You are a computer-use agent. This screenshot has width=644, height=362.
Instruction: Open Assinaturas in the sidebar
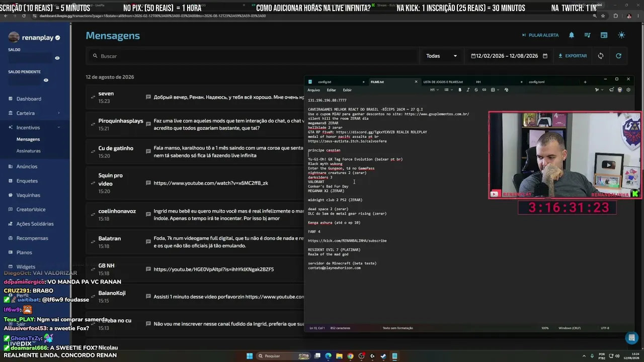click(x=29, y=151)
